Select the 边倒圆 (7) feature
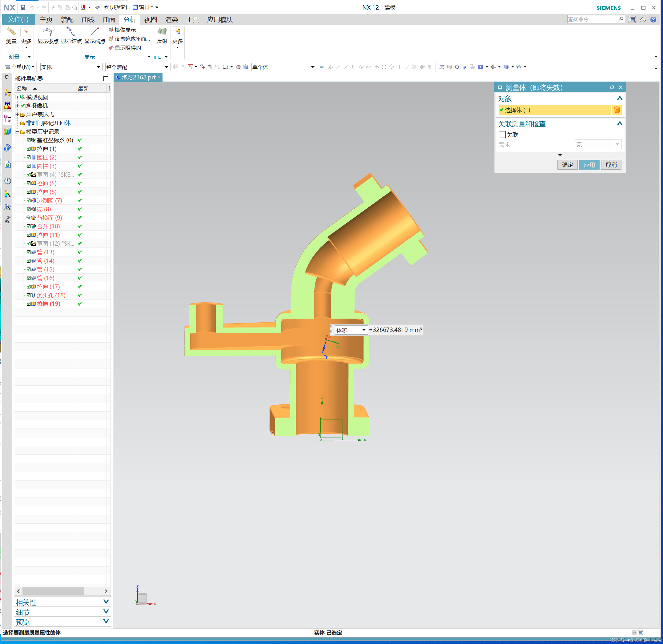 (49, 200)
